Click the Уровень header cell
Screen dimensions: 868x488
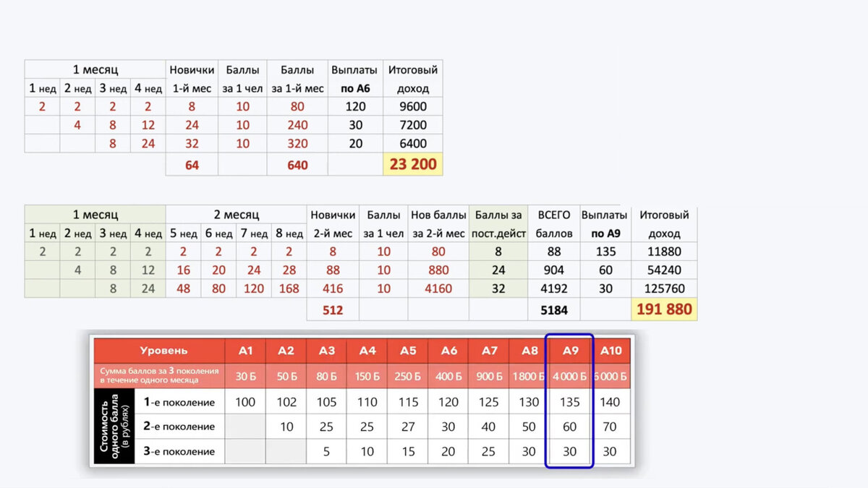(159, 351)
